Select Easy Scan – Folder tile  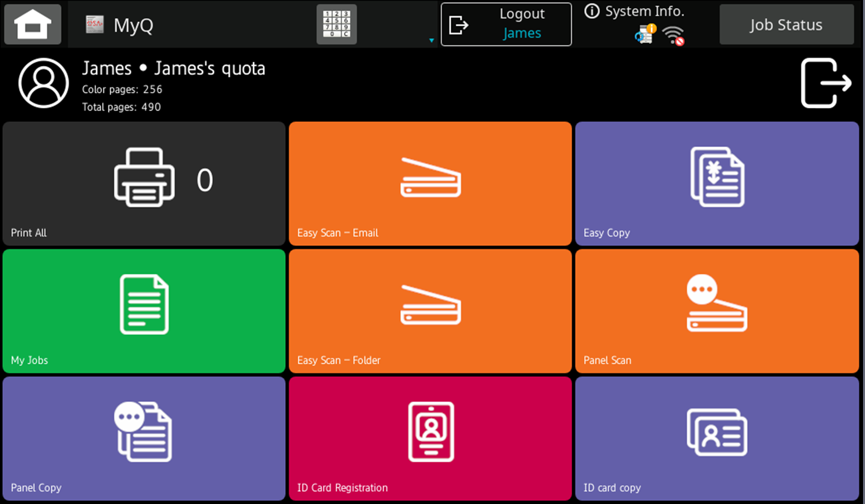click(430, 311)
